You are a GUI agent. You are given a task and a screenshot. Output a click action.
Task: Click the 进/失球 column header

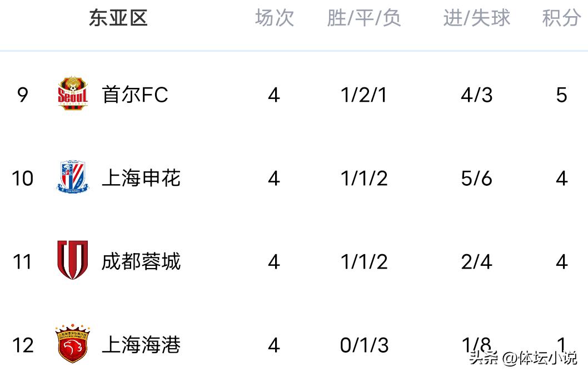point(476,18)
